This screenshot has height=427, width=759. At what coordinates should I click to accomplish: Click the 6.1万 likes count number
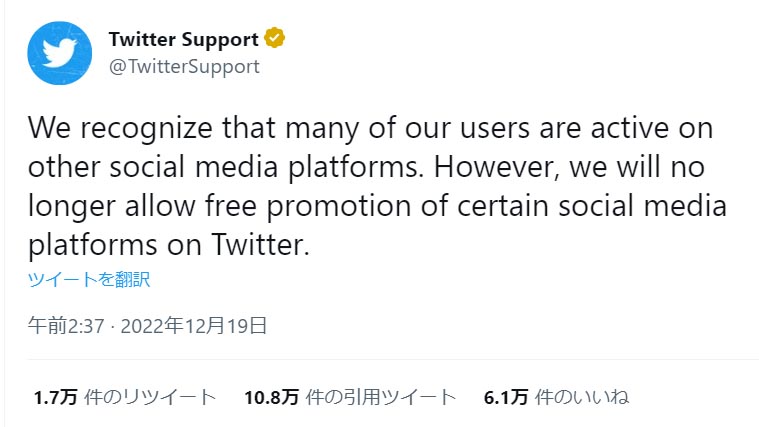[506, 397]
